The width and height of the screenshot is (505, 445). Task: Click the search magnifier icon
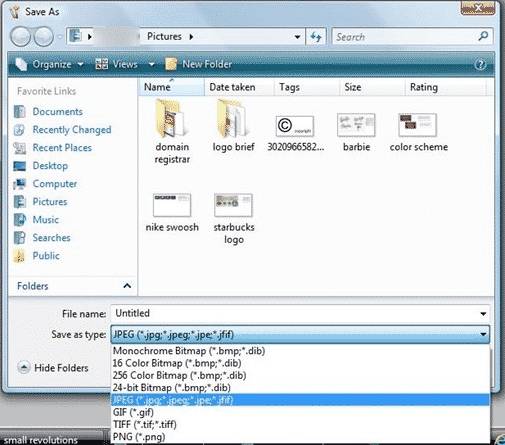(x=483, y=36)
